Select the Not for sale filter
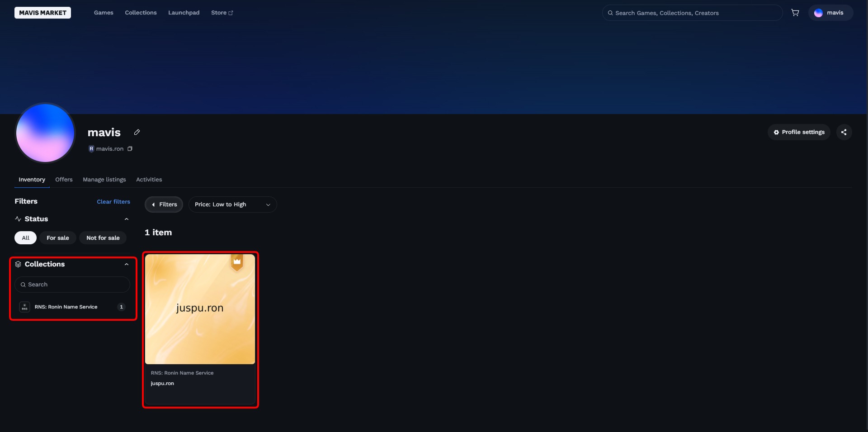Screen dimensions: 868x432 (x=103, y=238)
